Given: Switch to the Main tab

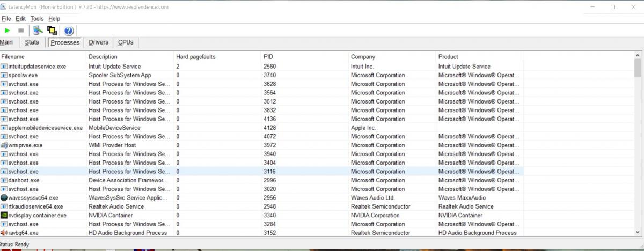Looking at the screenshot, I should (6, 42).
